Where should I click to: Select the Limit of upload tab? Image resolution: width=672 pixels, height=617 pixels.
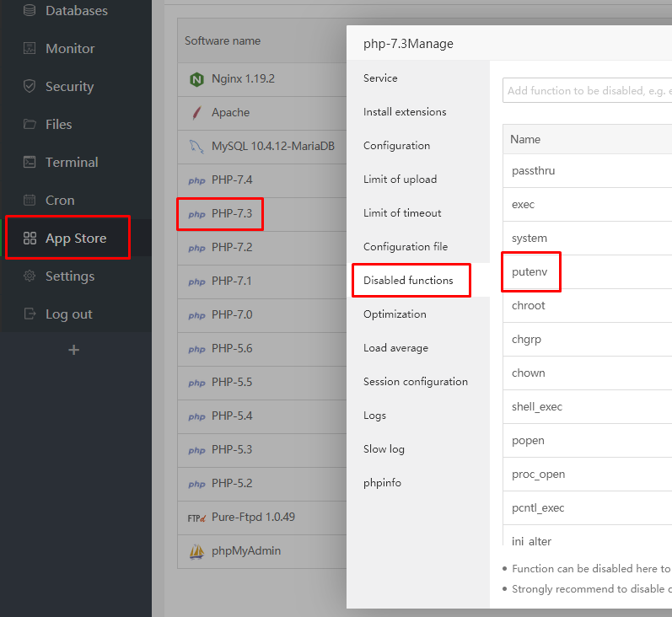click(400, 179)
